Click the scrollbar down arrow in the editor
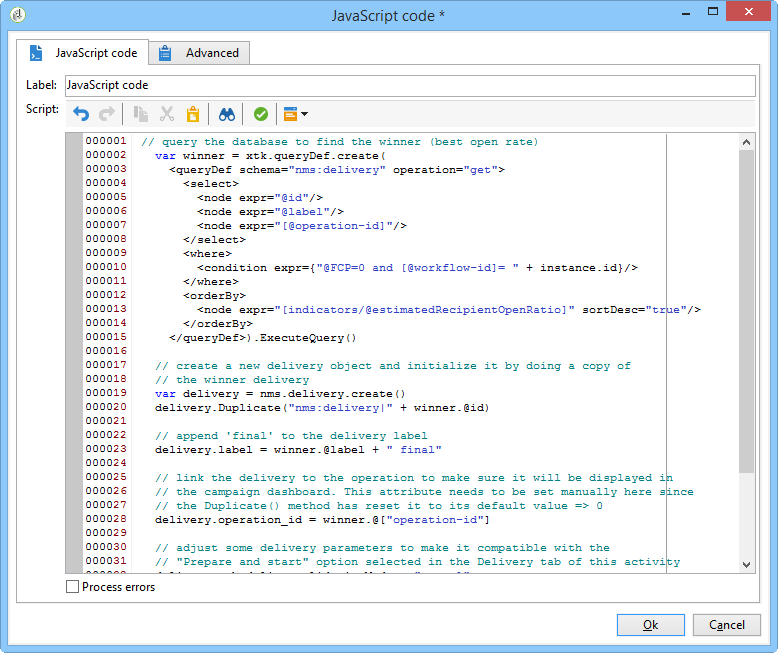The width and height of the screenshot is (783, 665). 746,565
